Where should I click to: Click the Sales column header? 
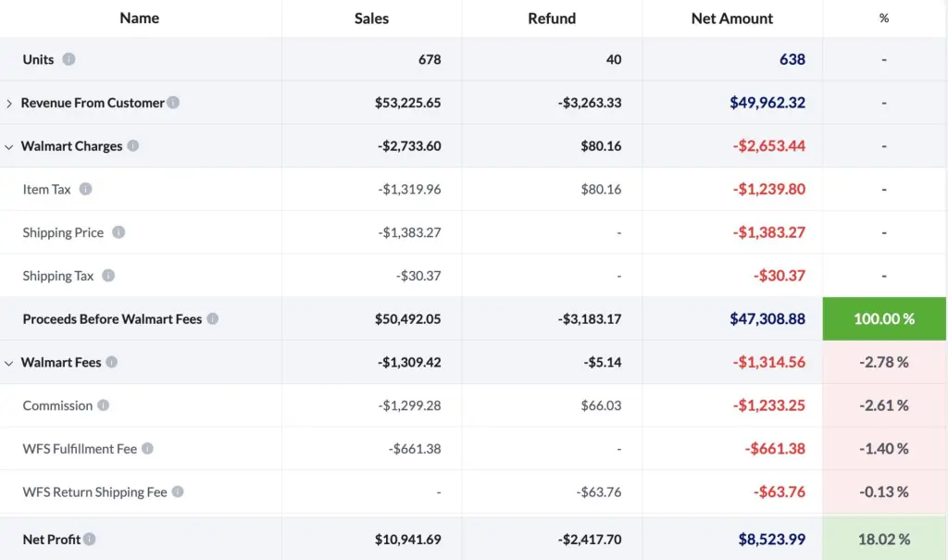pyautogui.click(x=372, y=19)
